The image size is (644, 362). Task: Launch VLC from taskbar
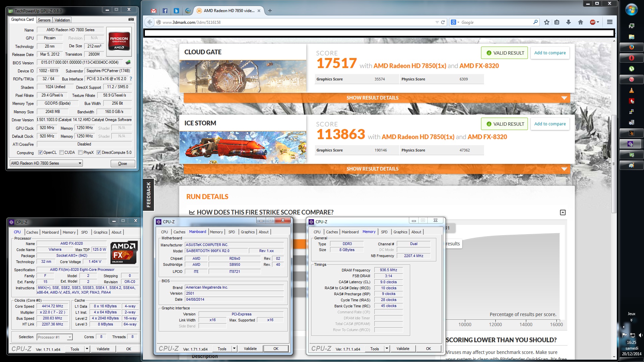click(x=631, y=90)
